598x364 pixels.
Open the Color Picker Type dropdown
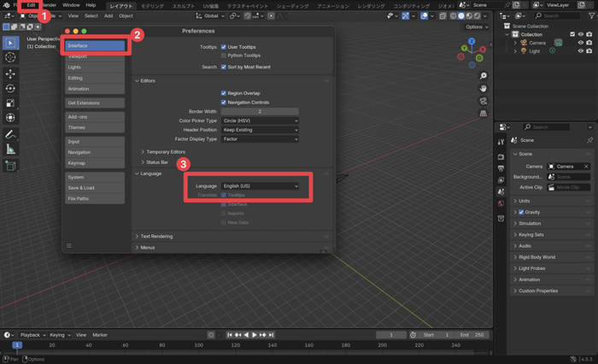click(260, 120)
